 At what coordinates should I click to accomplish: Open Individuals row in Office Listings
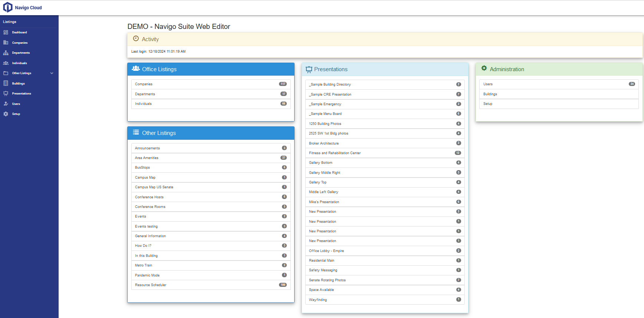point(211,104)
